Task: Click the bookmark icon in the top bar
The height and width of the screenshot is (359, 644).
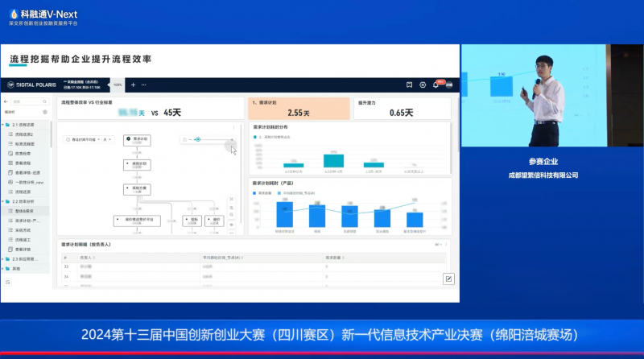Action: click(x=410, y=85)
